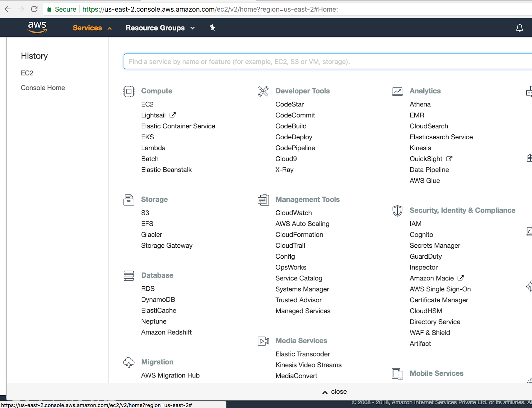Screen dimensions: 532x408
Task: Open Elasticsearch Service
Action: click(441, 137)
